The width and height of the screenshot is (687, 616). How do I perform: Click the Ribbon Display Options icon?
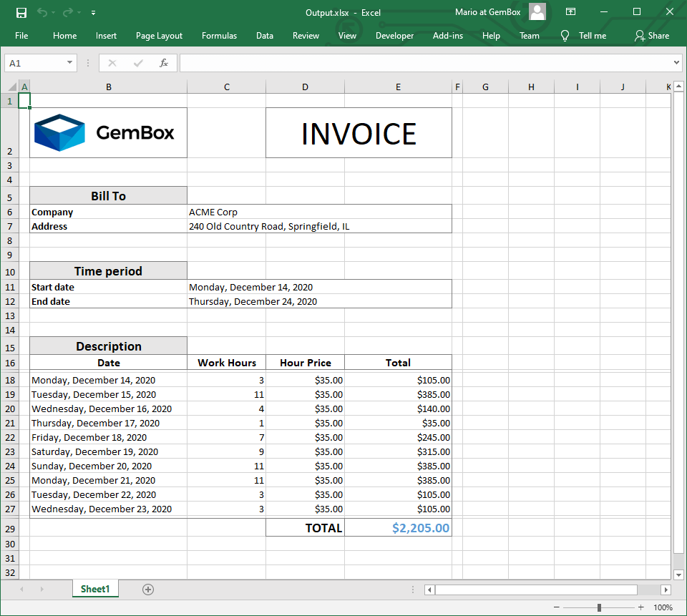tap(570, 12)
